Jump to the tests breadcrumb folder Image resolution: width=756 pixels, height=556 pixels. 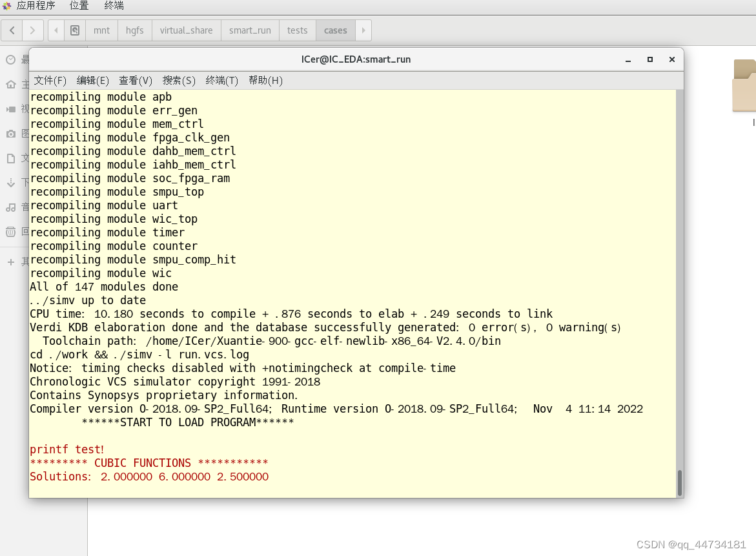(x=297, y=30)
